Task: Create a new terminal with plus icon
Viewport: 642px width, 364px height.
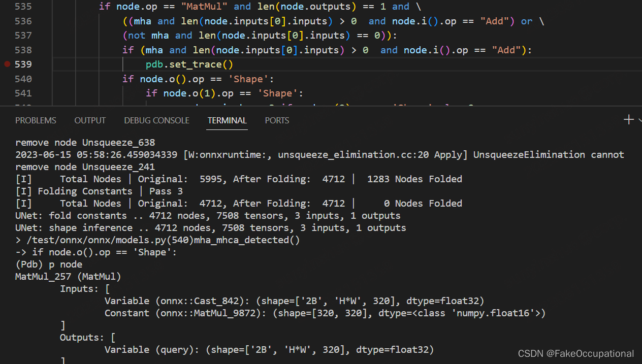Action: tap(629, 120)
